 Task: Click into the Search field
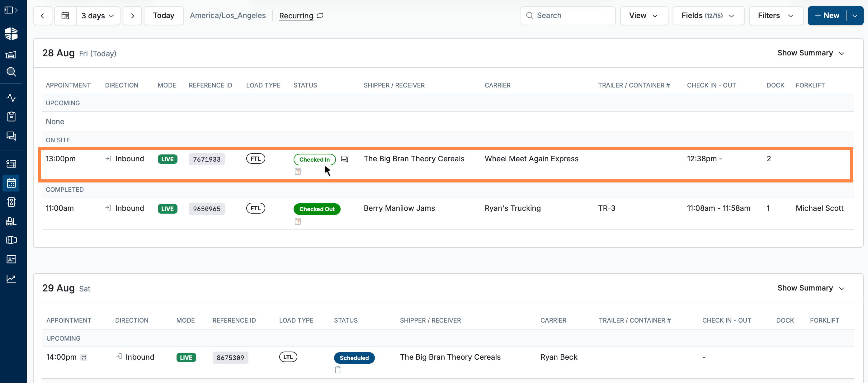pos(568,16)
